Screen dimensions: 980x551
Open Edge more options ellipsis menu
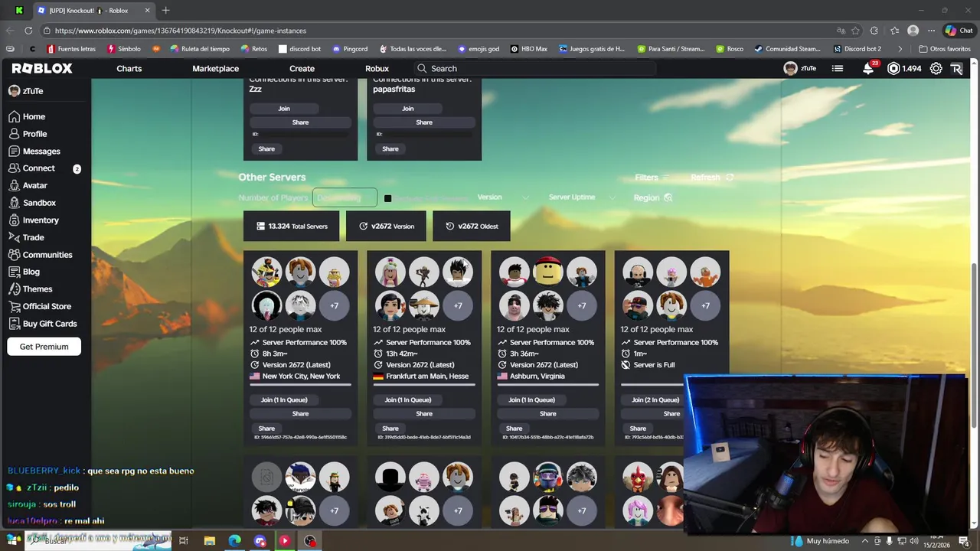[x=931, y=31]
